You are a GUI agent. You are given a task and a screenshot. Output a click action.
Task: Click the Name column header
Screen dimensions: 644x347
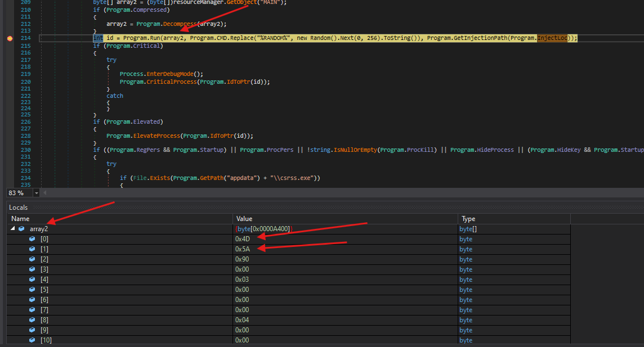point(119,219)
